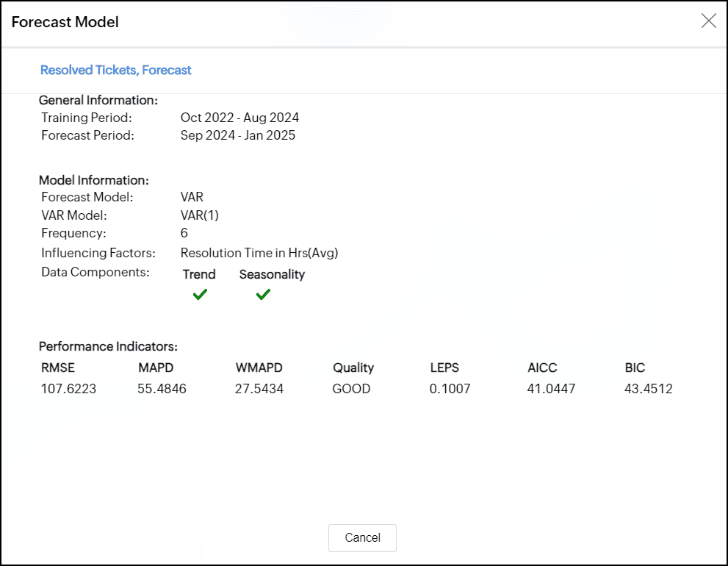Click the LEPS value 0.1007

pos(450,389)
